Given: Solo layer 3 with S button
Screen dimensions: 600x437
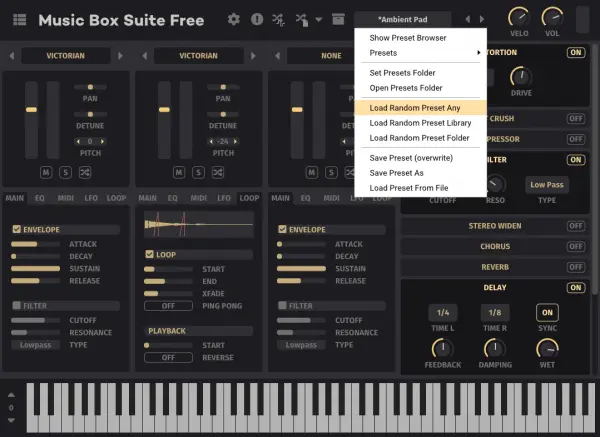Looking at the screenshot, I should (x=331, y=173).
